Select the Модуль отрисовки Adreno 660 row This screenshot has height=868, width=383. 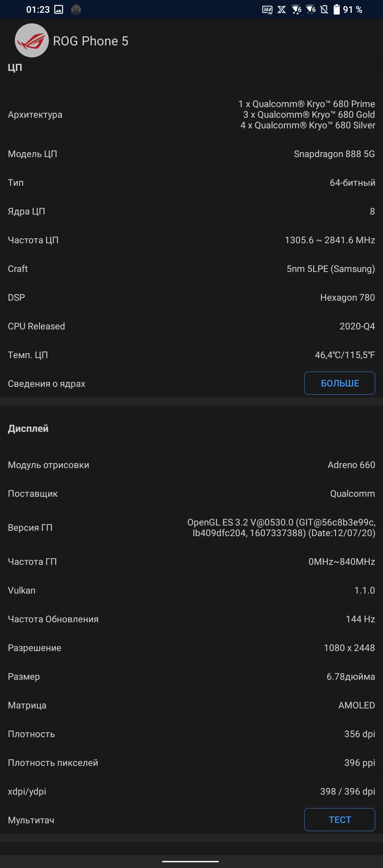191,465
